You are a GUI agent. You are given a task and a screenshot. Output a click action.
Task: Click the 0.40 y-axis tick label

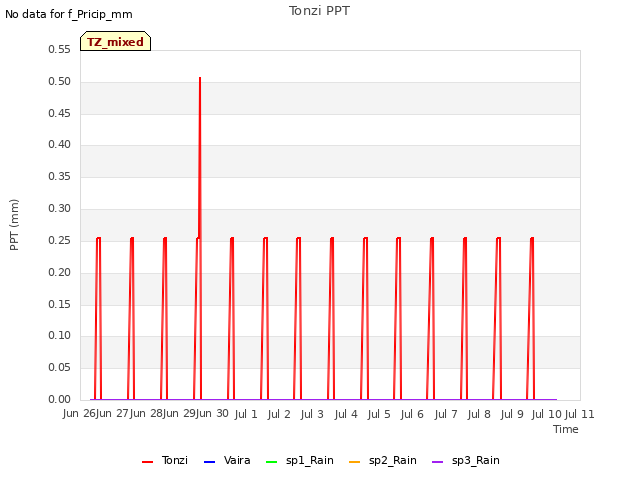click(60, 144)
